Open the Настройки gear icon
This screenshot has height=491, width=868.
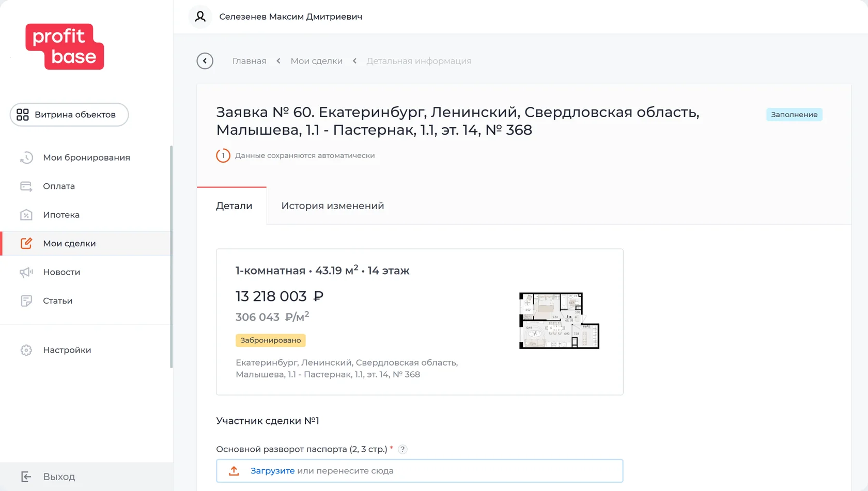click(x=26, y=350)
